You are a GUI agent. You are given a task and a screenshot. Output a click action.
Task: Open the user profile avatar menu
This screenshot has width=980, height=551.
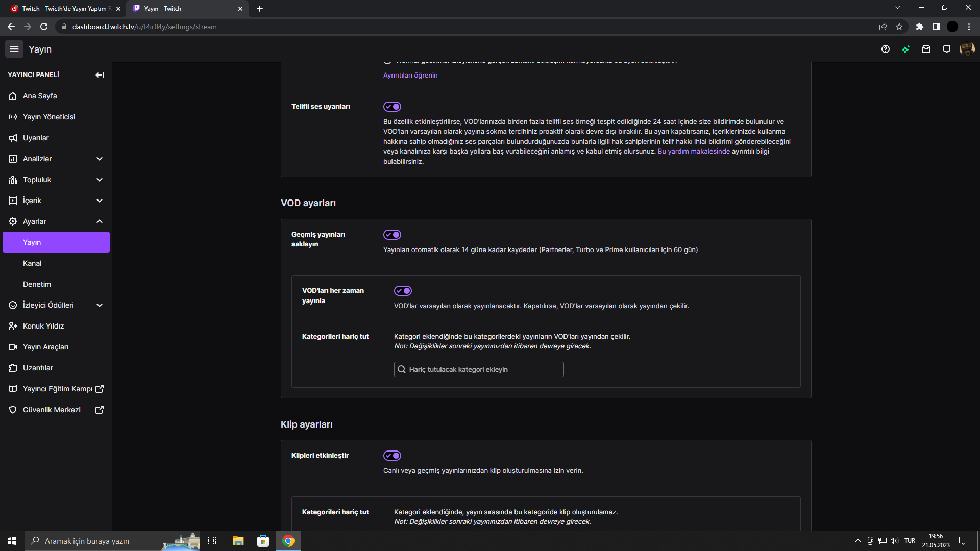967,49
